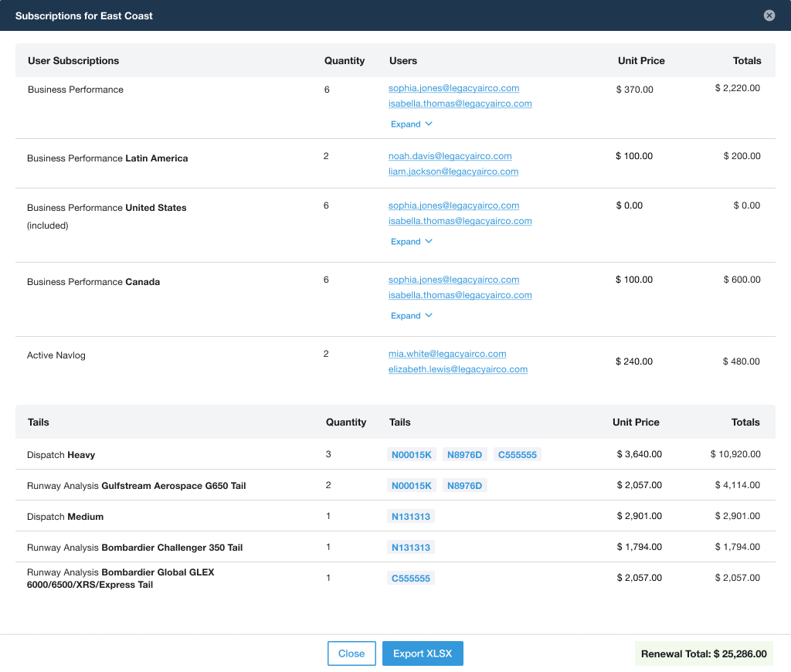The image size is (791, 672).
Task: Click Runway Analysis Bombardier Challenger 350 Tail name
Action: click(x=134, y=548)
